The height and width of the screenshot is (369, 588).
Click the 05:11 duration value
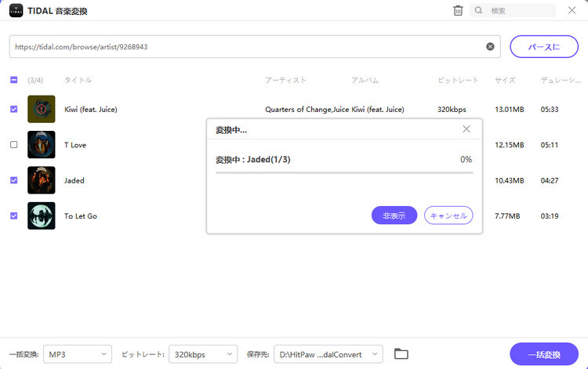click(550, 145)
